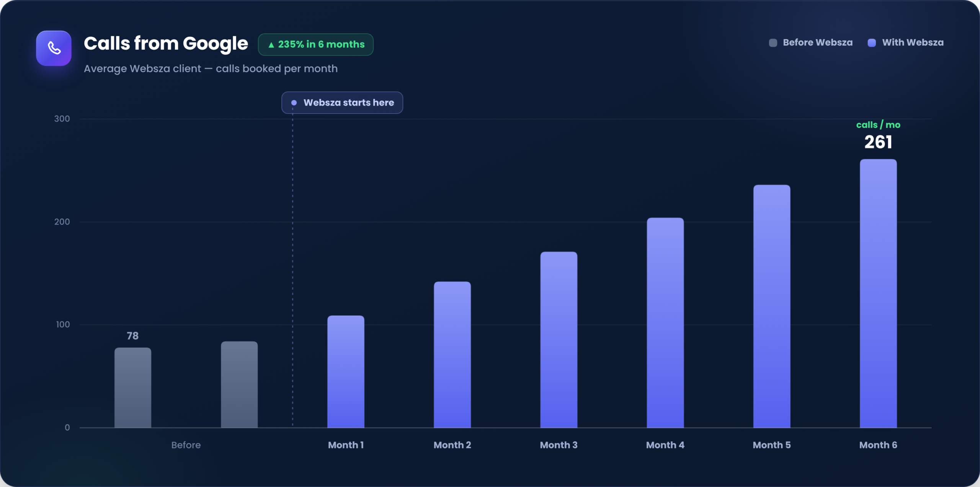Click the 'Month 6' axis label

tap(878, 445)
